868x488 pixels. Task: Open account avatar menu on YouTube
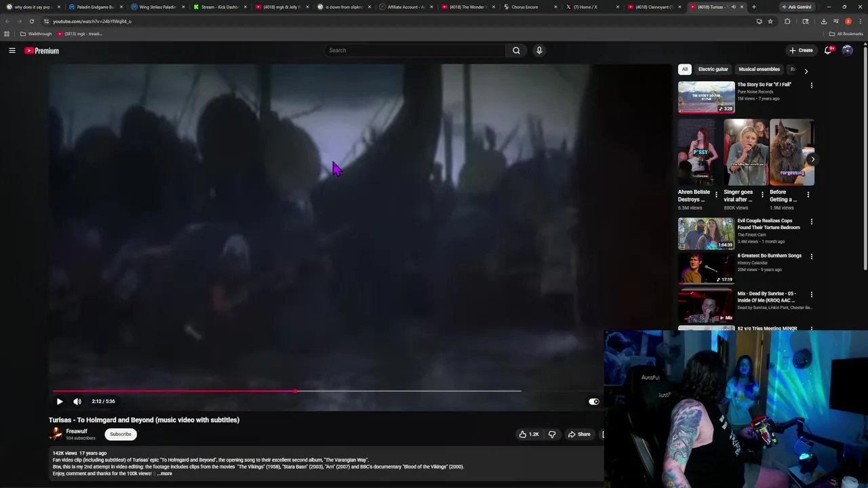click(847, 50)
